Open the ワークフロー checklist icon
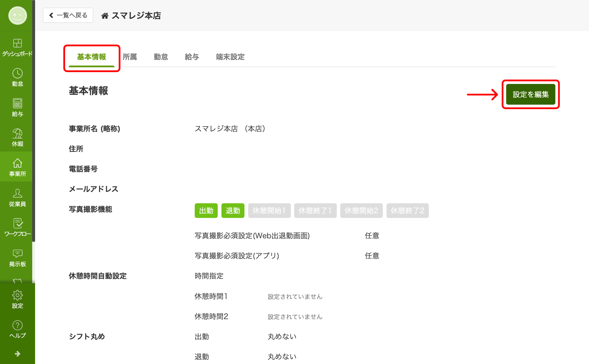Screen dimensions: 589x364 point(17,224)
